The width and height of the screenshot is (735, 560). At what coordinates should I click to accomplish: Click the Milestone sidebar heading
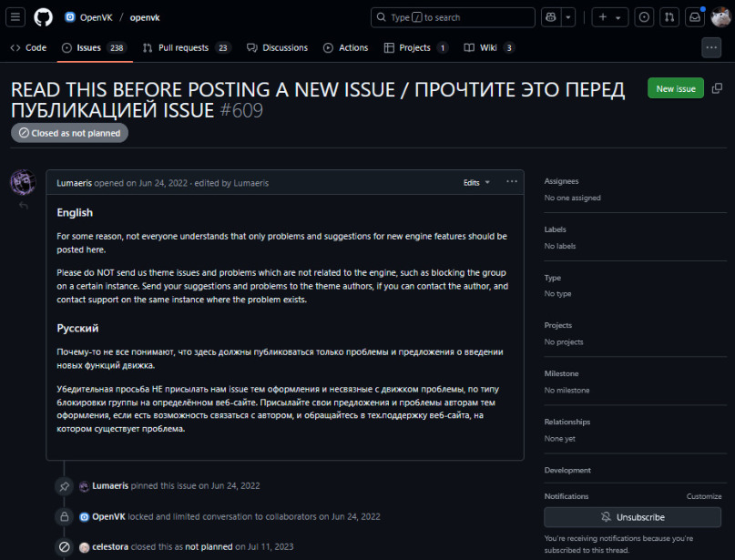pos(562,373)
